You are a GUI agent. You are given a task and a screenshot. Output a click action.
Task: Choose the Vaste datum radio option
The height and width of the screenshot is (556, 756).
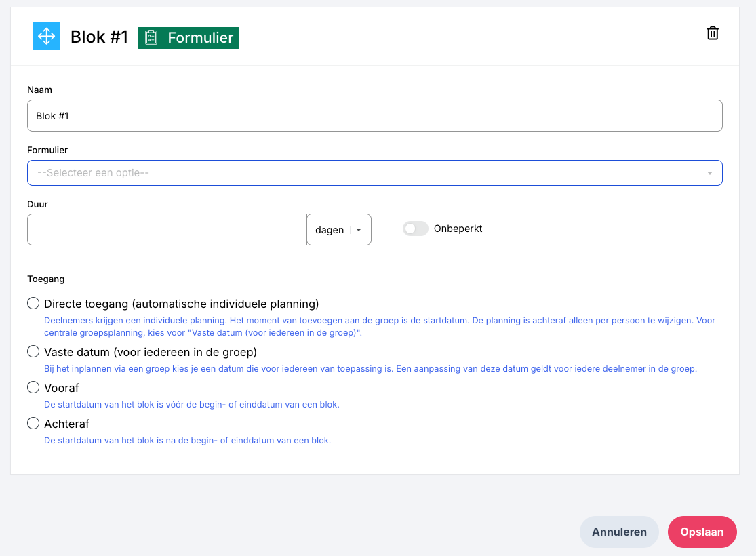click(x=33, y=352)
